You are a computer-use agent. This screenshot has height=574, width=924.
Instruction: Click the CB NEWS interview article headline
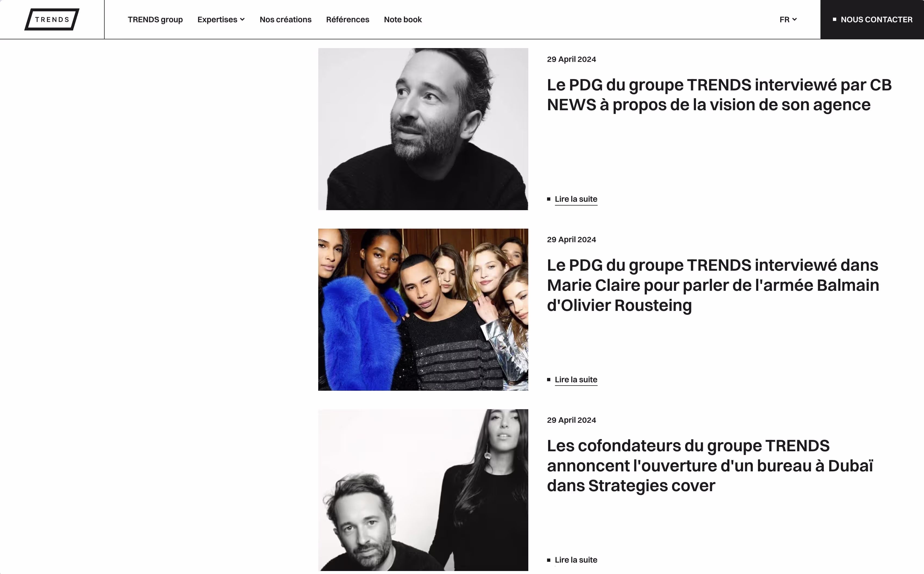[x=719, y=95]
